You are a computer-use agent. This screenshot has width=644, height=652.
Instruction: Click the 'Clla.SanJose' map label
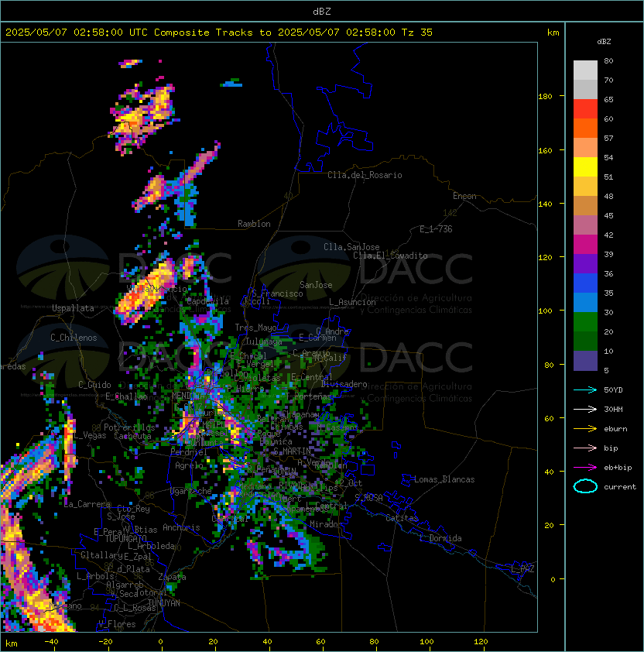pos(351,247)
